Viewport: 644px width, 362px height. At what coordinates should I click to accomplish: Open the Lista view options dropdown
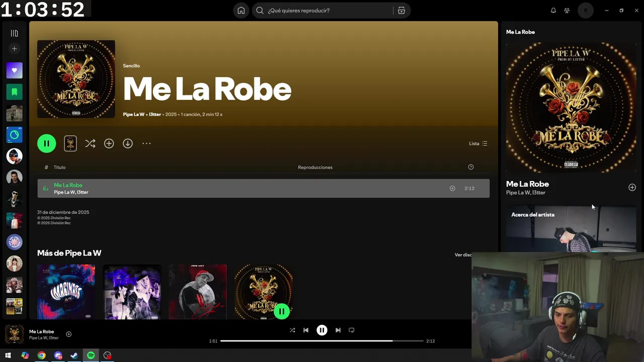pyautogui.click(x=478, y=143)
